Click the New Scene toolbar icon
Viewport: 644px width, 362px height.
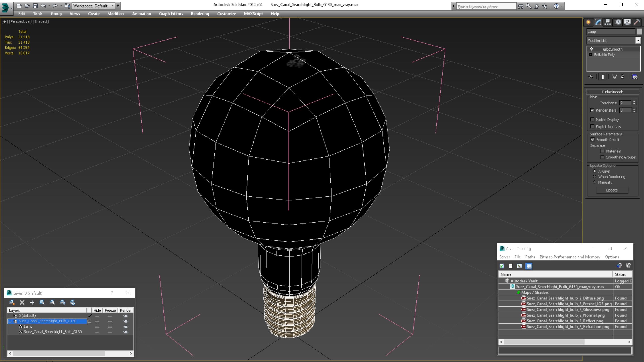(x=19, y=6)
